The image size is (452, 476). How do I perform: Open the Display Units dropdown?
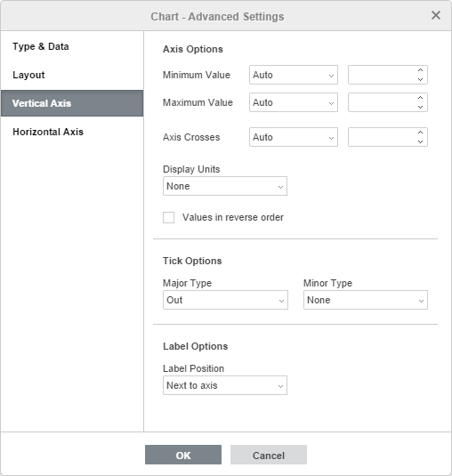225,186
